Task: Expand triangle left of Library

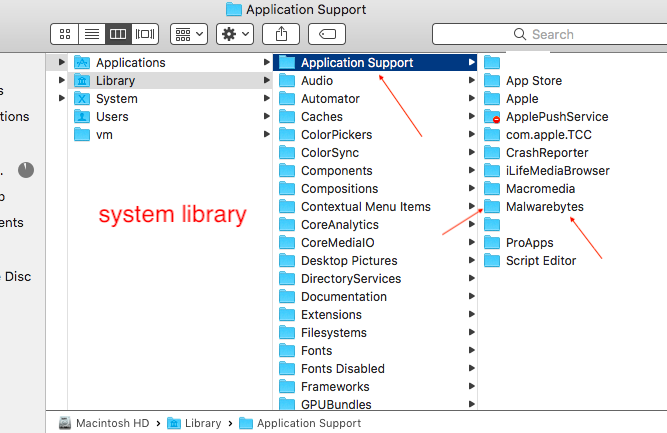Action: [x=62, y=80]
